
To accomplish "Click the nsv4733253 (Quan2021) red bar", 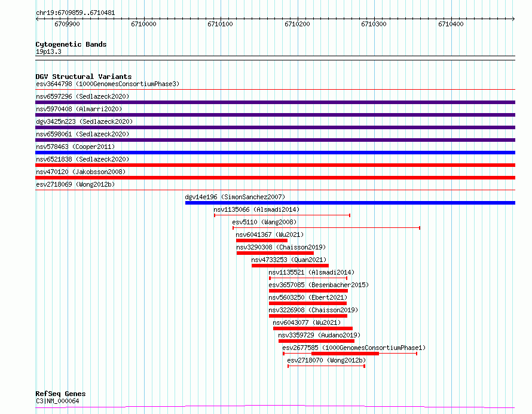I will pos(290,266).
